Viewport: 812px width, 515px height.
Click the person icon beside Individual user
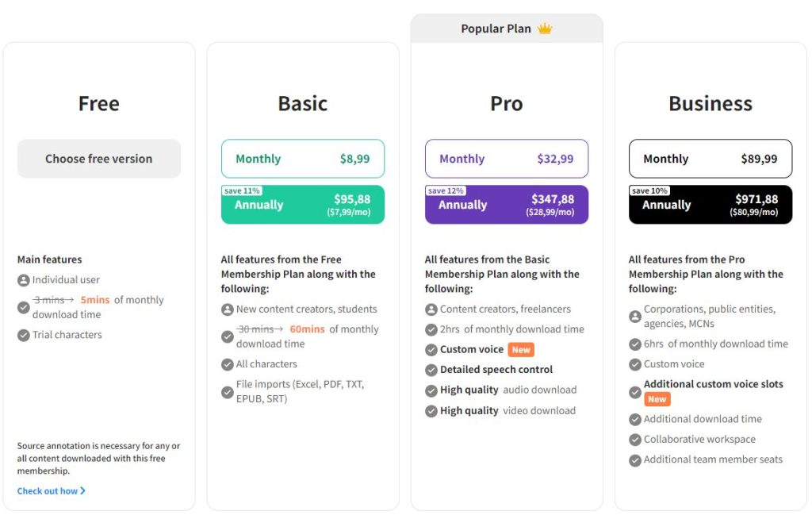click(x=25, y=279)
